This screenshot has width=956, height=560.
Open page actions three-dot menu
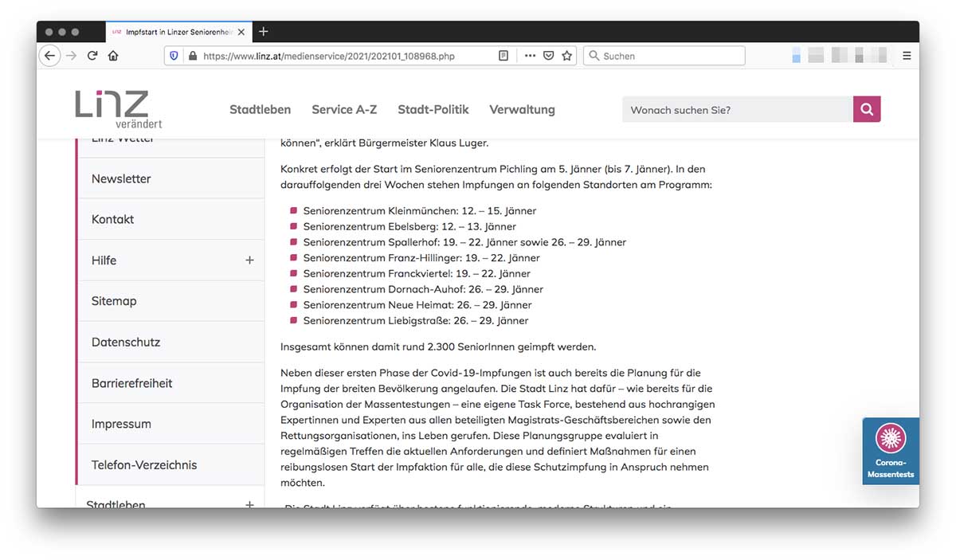pos(530,56)
